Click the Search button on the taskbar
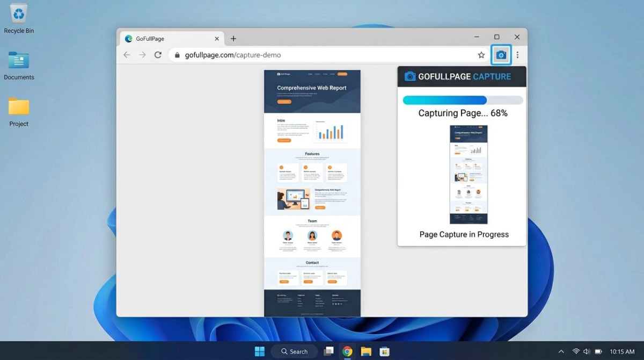Image resolution: width=644 pixels, height=360 pixels. pos(294,351)
